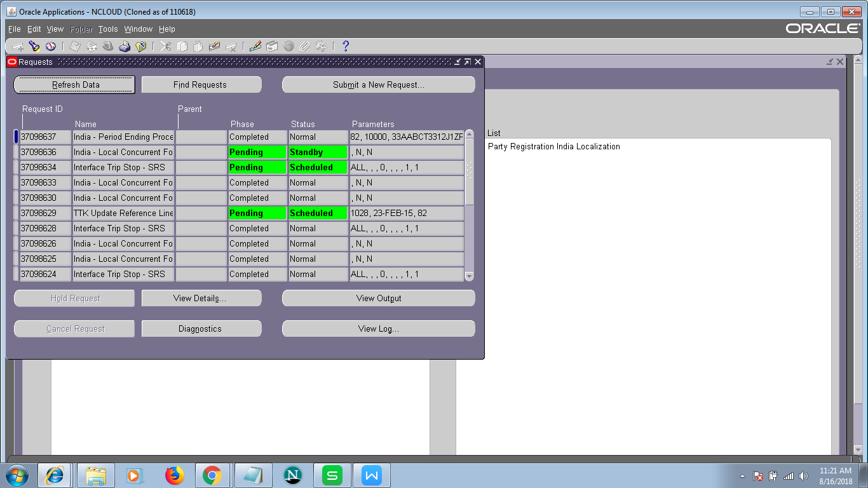The height and width of the screenshot is (488, 868).
Task: Click the network signal tray icon
Action: (x=789, y=476)
